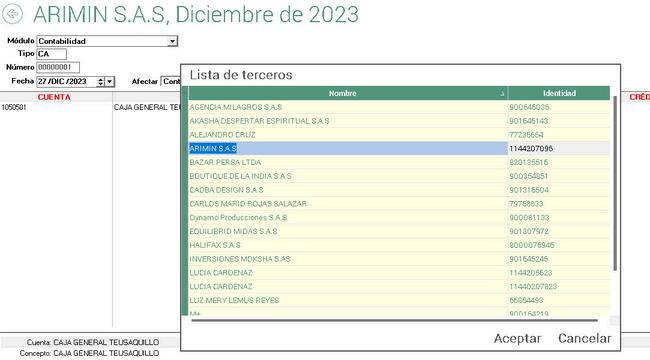Click identity number 900546035
650x360 pixels.
tap(529, 107)
